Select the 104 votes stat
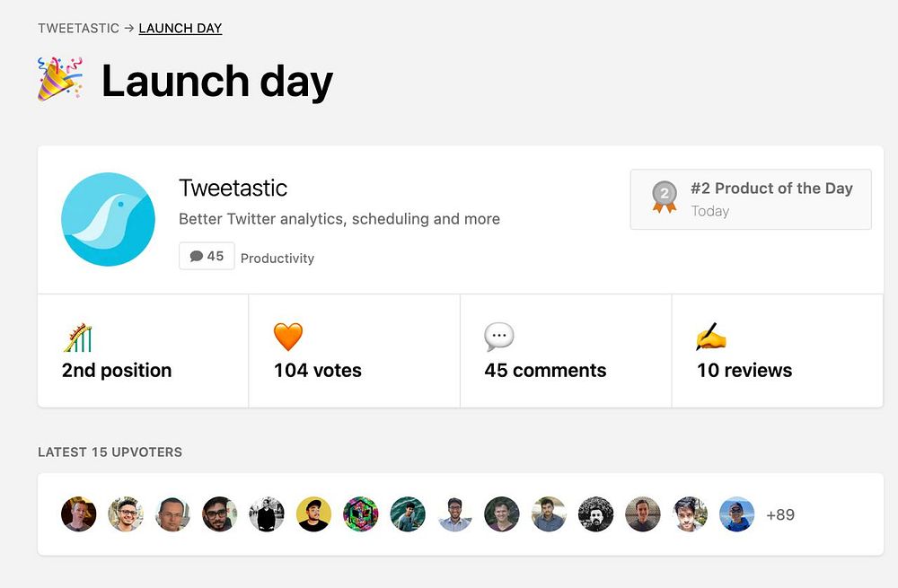The height and width of the screenshot is (588, 898). coord(318,370)
